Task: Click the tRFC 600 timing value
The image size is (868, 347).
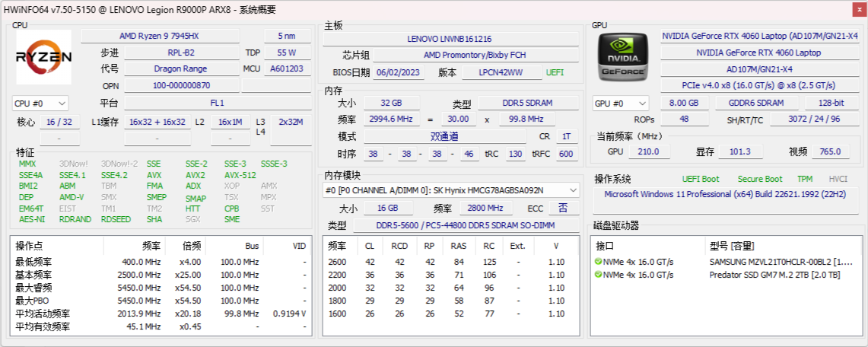Action: tap(566, 154)
